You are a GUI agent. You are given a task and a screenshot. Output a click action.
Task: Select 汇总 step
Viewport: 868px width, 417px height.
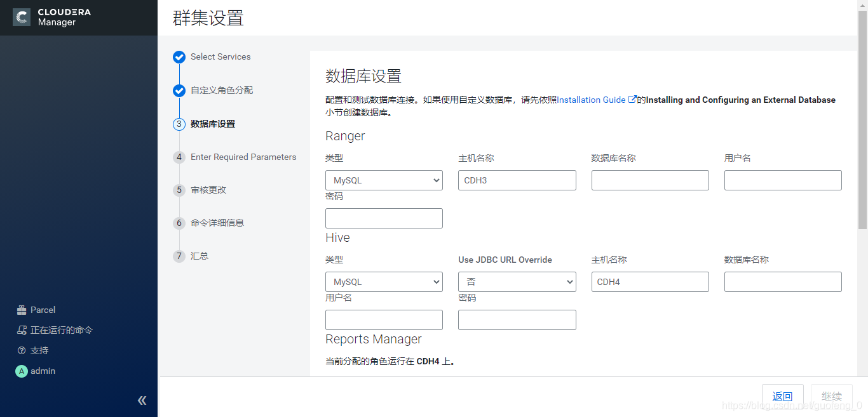(200, 256)
